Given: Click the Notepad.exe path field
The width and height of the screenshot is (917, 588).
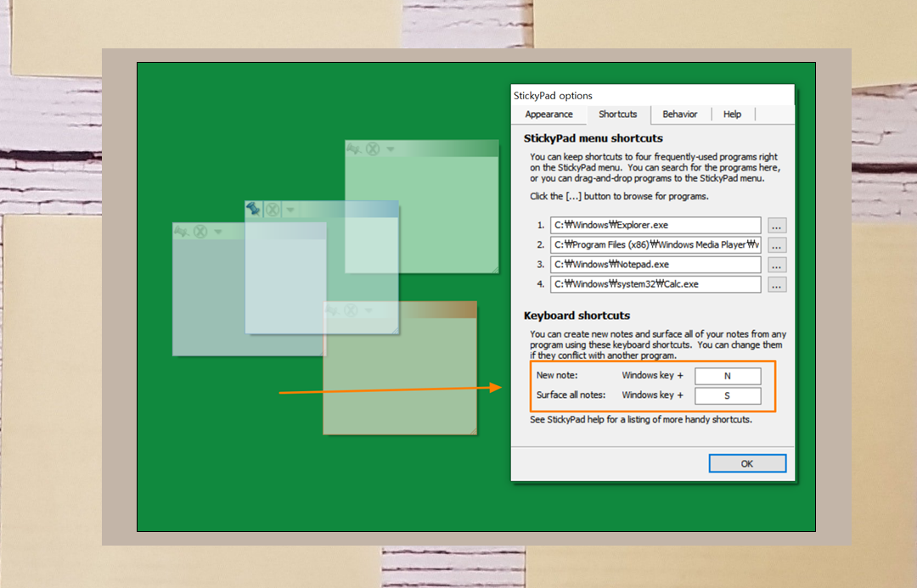Looking at the screenshot, I should pyautogui.click(x=655, y=265).
